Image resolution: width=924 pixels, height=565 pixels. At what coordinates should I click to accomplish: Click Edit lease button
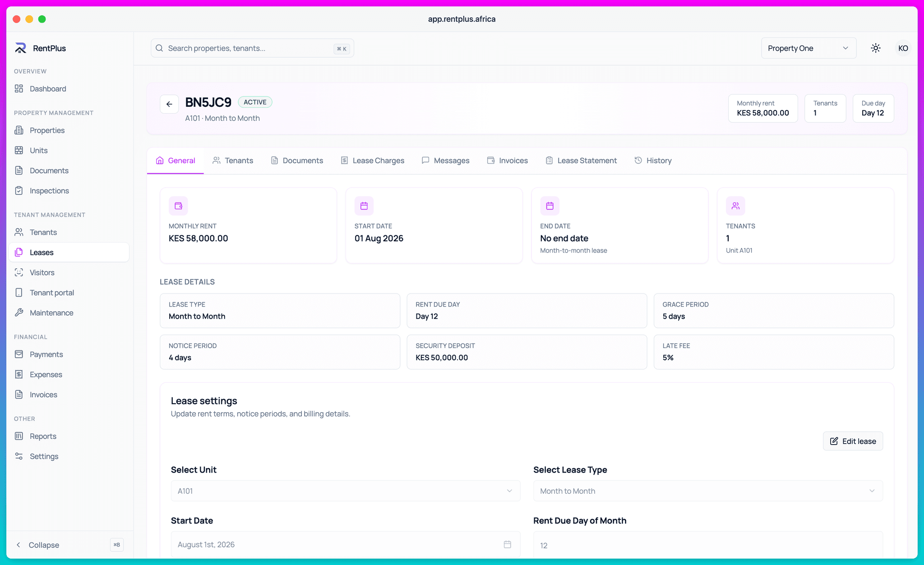pos(853,441)
